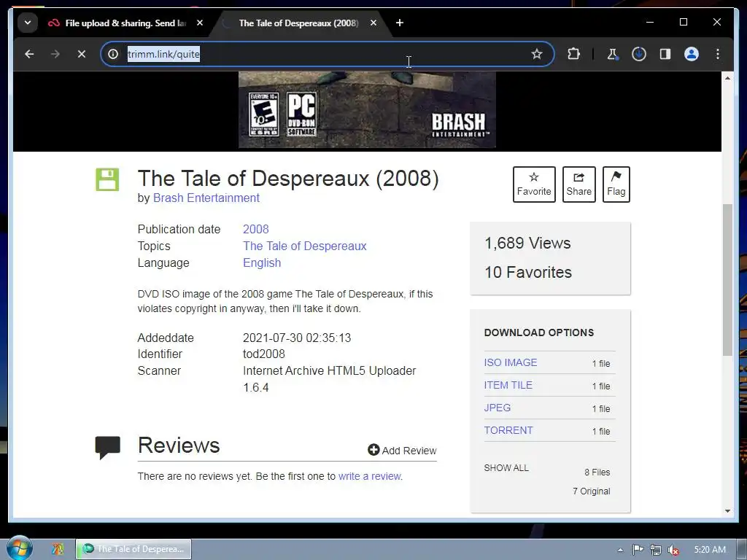This screenshot has width=747, height=560.
Task: Click the page scroll down arrow
Action: (x=727, y=511)
